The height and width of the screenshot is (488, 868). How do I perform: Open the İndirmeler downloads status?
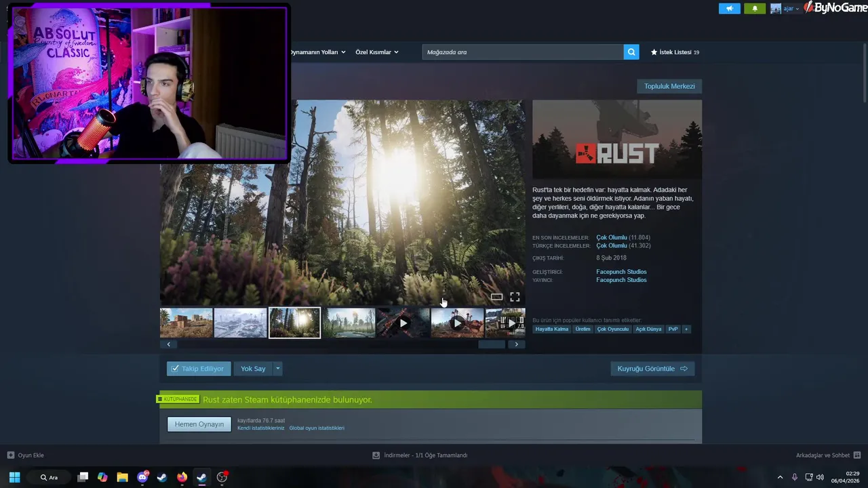point(420,455)
